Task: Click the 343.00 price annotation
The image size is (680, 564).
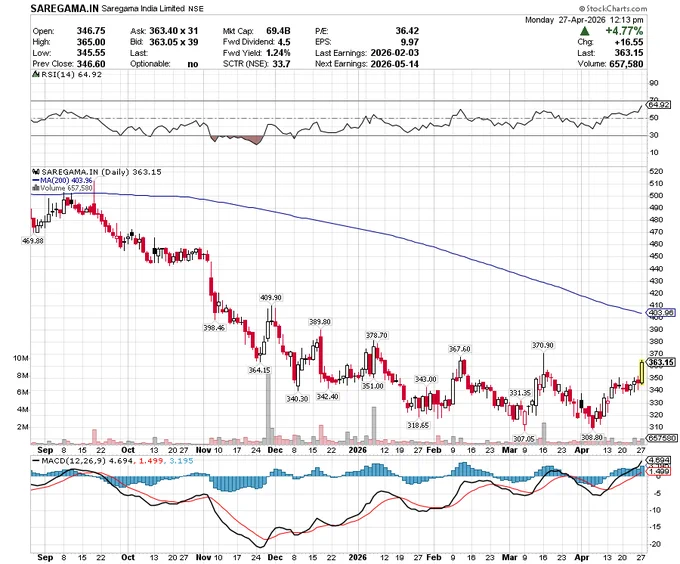Action: coord(425,379)
